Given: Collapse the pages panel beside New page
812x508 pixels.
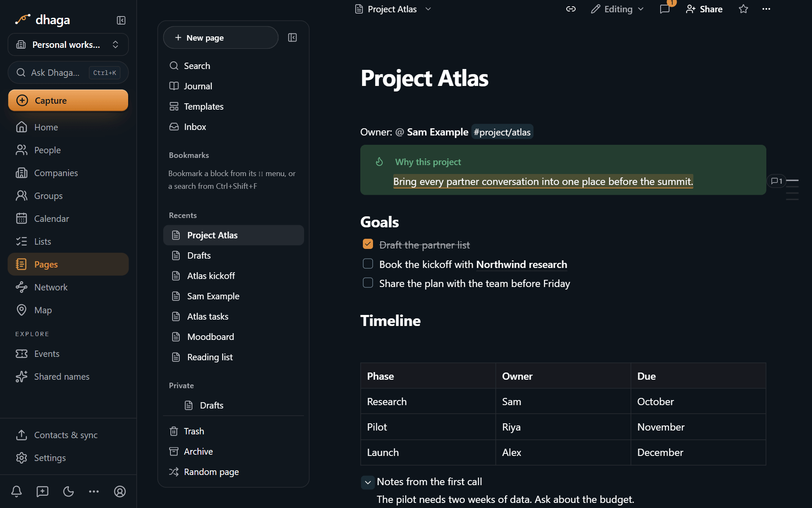Looking at the screenshot, I should [292, 38].
